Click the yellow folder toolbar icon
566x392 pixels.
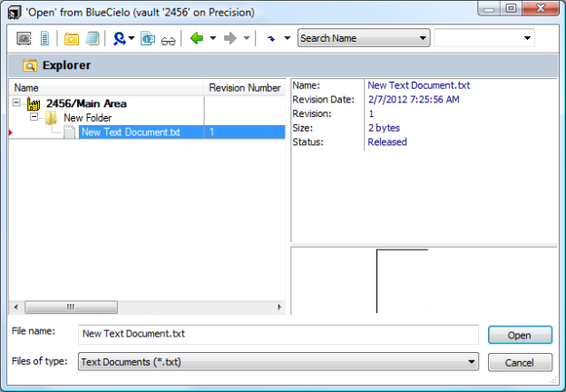(x=72, y=39)
